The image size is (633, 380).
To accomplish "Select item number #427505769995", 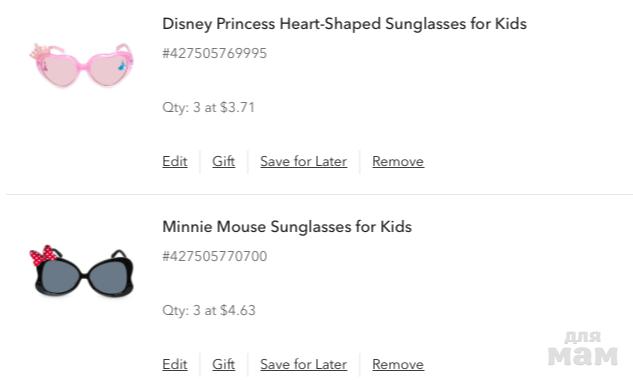I will pyautogui.click(x=215, y=53).
